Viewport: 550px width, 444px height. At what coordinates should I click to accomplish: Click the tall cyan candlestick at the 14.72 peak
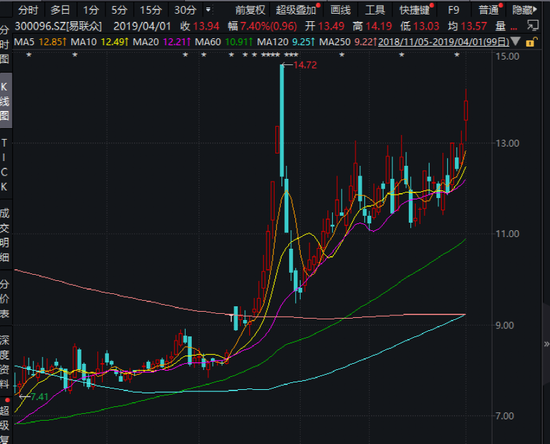pyautogui.click(x=282, y=120)
